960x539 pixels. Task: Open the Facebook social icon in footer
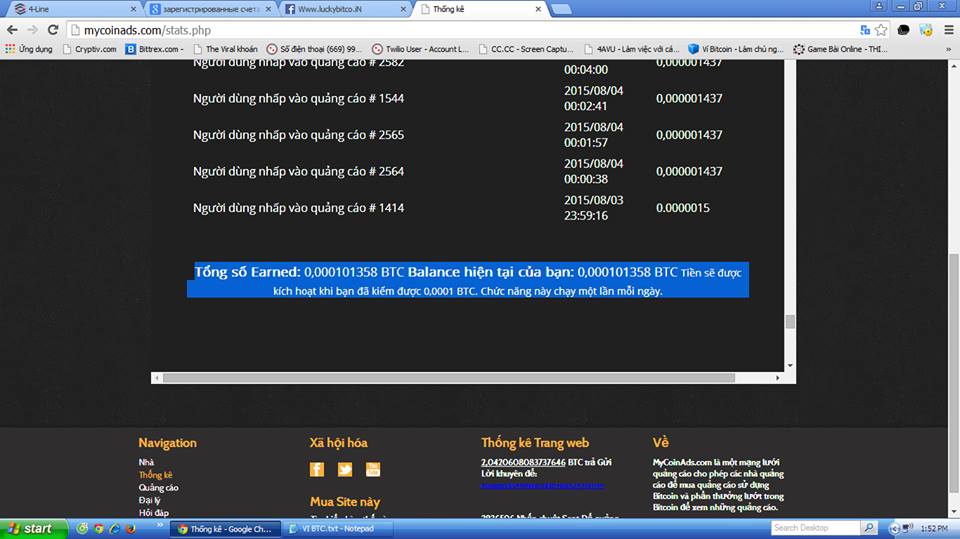pyautogui.click(x=317, y=469)
